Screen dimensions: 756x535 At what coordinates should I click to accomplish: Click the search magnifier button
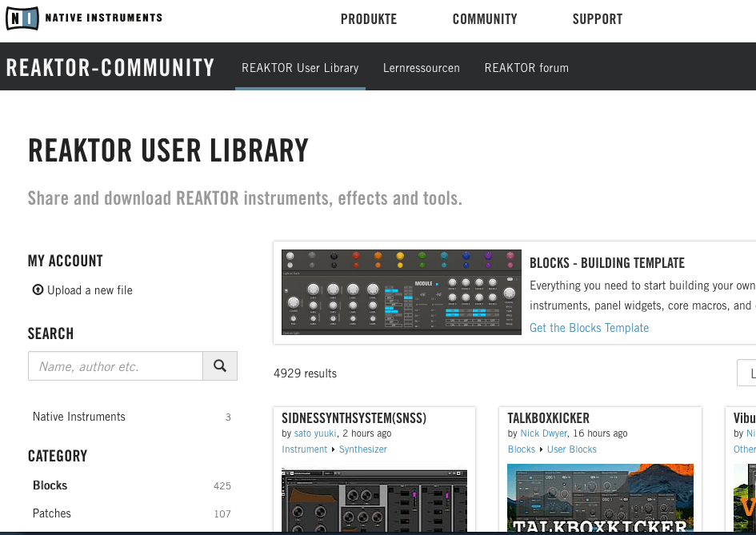(220, 366)
